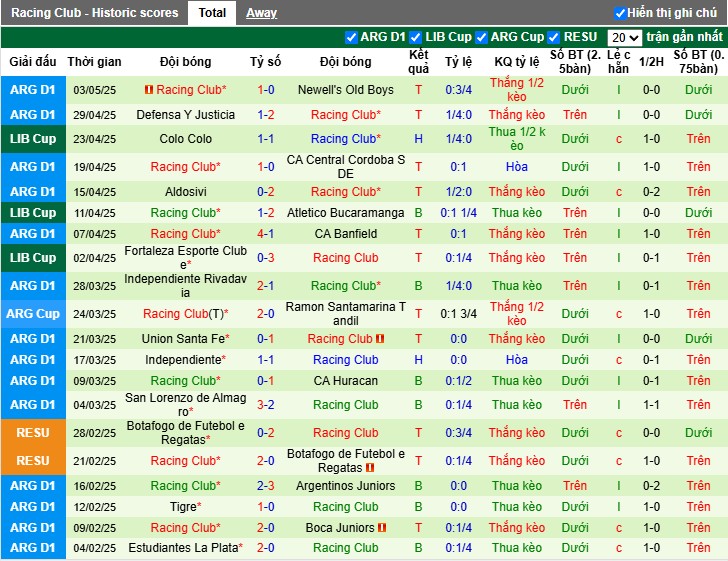Click half-time score 1-1 in San Lorenzo row

tap(651, 405)
